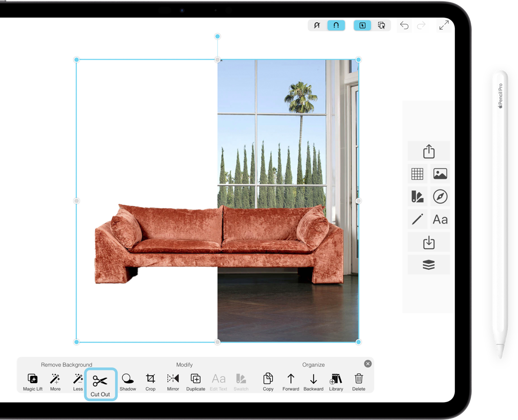
Task: Expand the canvas to fullscreen
Action: (444, 25)
